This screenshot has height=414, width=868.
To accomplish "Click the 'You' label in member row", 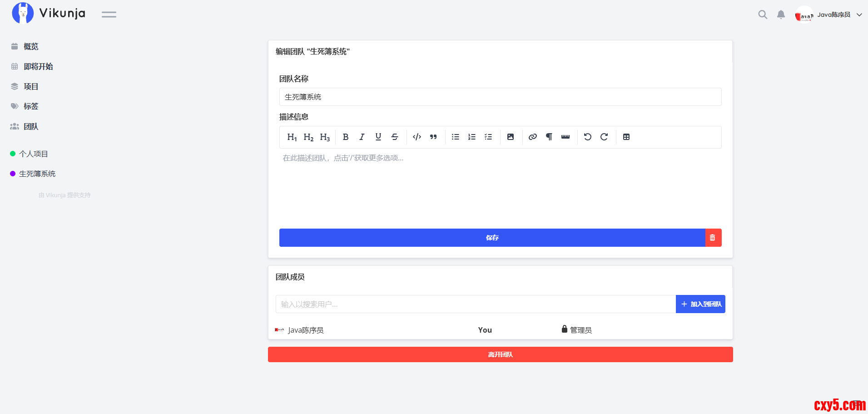I will pyautogui.click(x=485, y=330).
